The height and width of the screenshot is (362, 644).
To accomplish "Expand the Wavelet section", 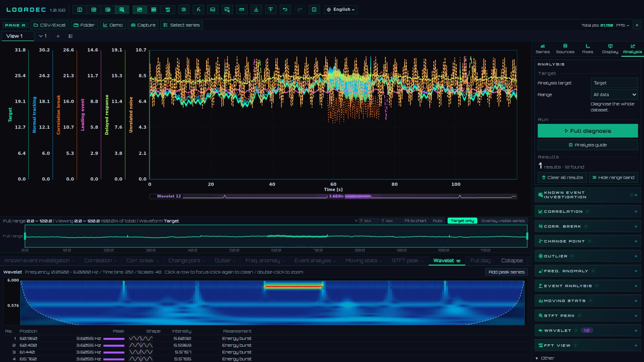I will pos(588,331).
